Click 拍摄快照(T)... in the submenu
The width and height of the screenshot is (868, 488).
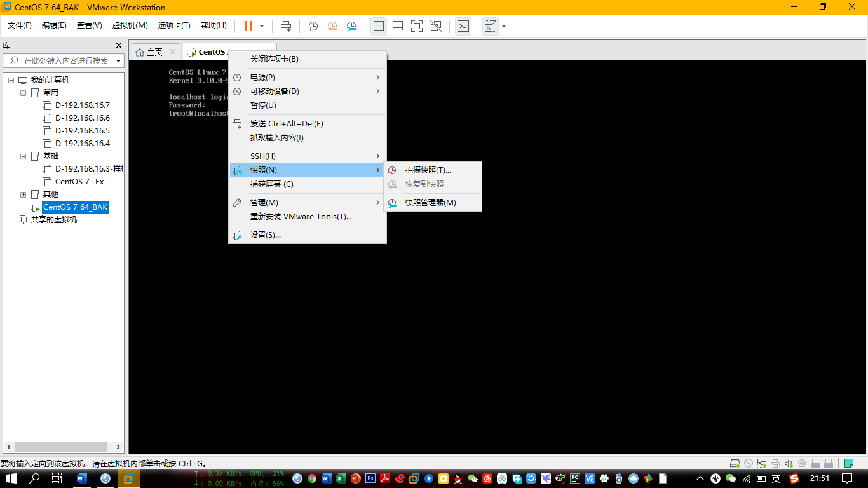[433, 170]
